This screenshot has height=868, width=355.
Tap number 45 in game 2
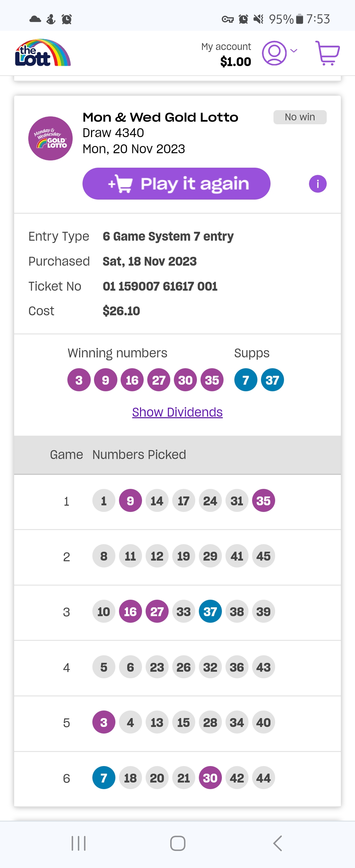tap(263, 556)
